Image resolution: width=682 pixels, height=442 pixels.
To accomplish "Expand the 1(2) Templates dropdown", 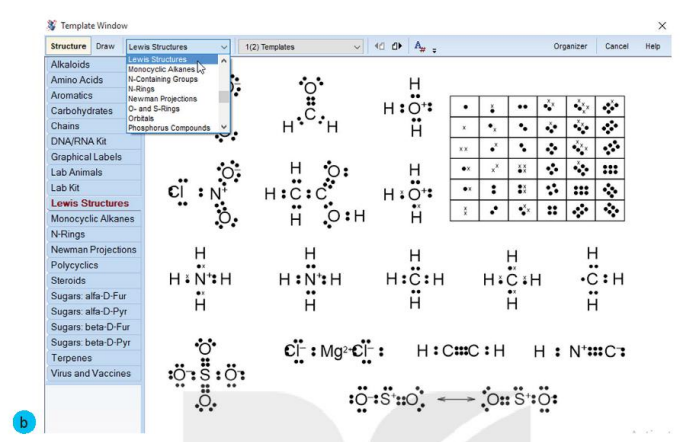I will [301, 47].
